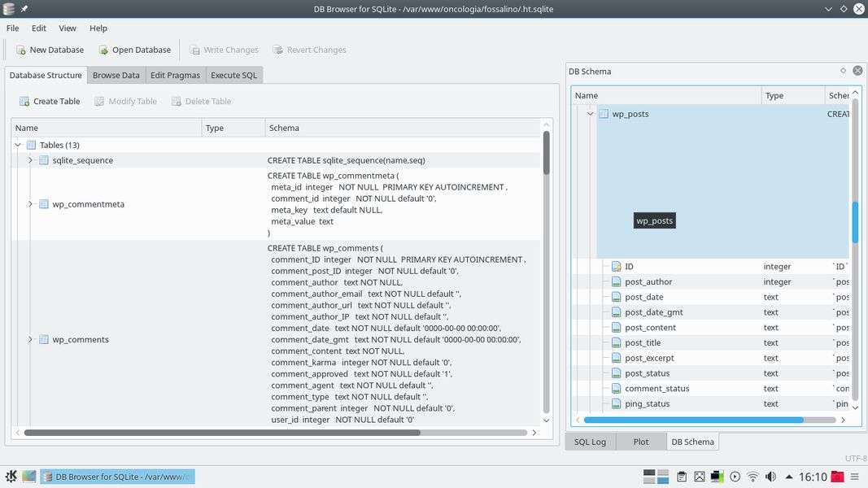Viewport: 868px width, 488px height.
Task: Float the DB Schema panel using diamond icon
Action: pyautogui.click(x=843, y=71)
